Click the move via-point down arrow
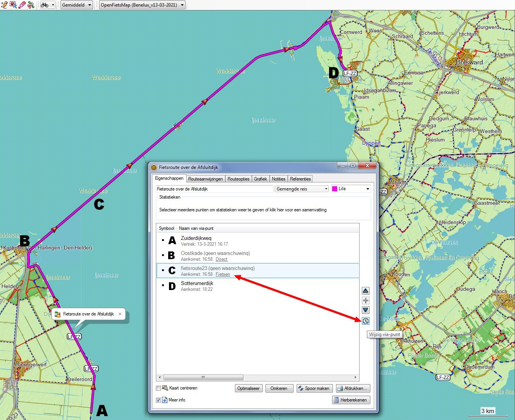This screenshot has height=420, width=515. point(365,310)
